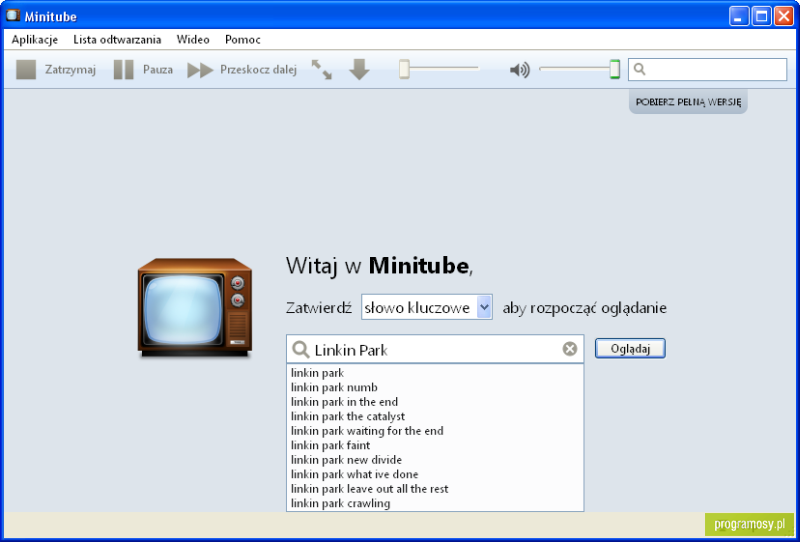Select suggestion 'linkin park what ive done'
The width and height of the screenshot is (800, 542).
pyautogui.click(x=435, y=474)
